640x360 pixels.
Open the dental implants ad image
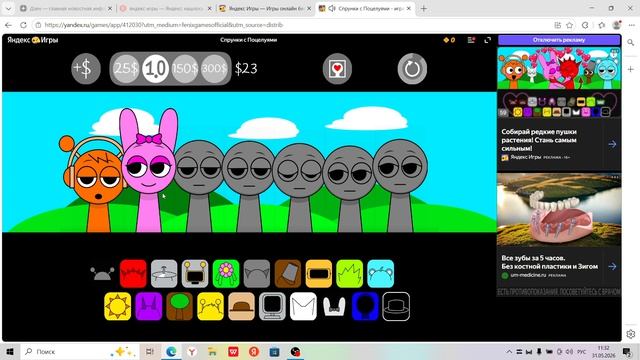tap(559, 209)
